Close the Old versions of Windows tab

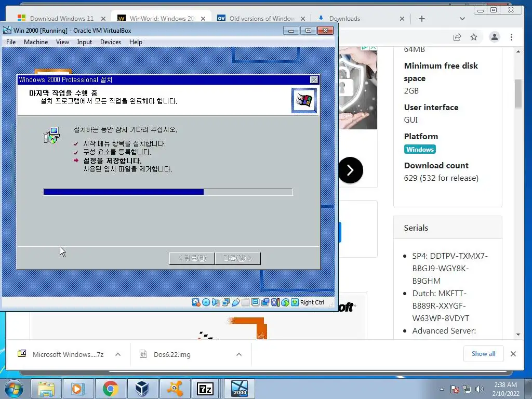(303, 19)
